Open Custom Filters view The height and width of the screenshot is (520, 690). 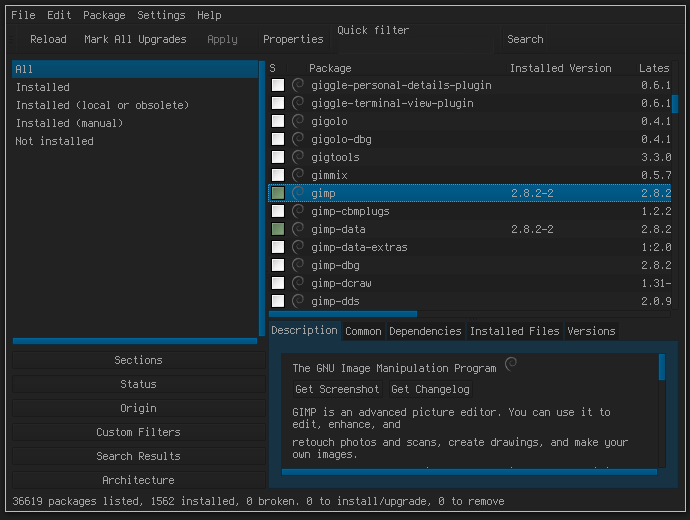[139, 432]
